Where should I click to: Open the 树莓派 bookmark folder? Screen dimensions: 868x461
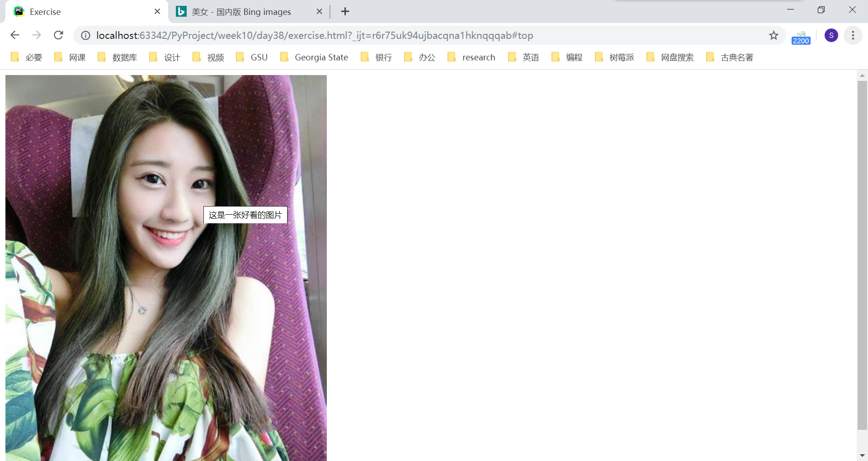(x=615, y=57)
